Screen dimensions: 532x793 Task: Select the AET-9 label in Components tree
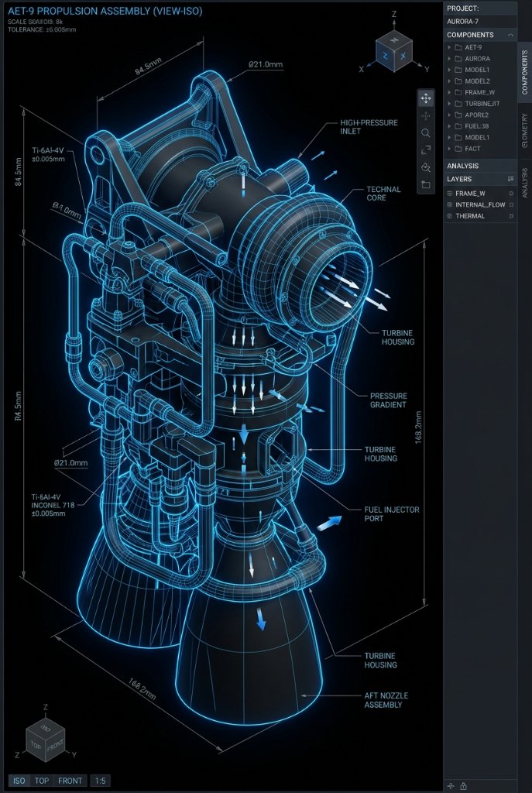(x=473, y=47)
